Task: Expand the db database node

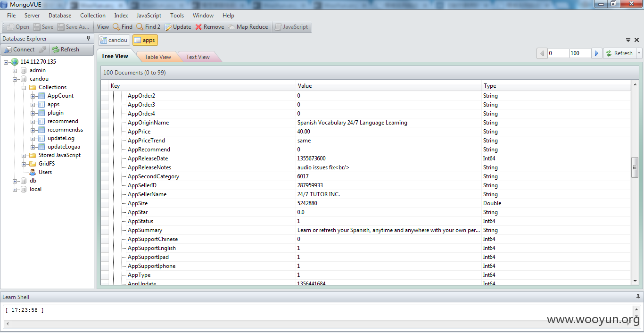Action: click(15, 181)
